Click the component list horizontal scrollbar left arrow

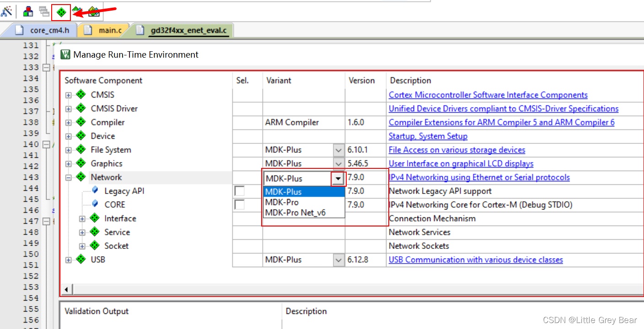pyautogui.click(x=66, y=290)
